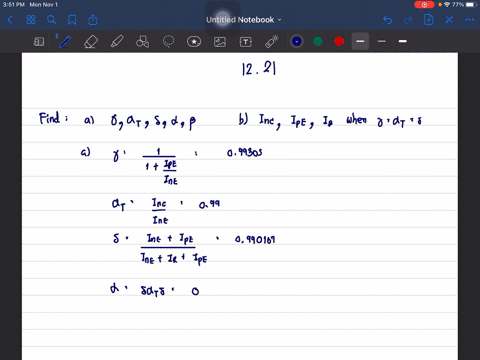The height and width of the screenshot is (360, 480).
Task: Undo the last stroke
Action: pos(387,20)
